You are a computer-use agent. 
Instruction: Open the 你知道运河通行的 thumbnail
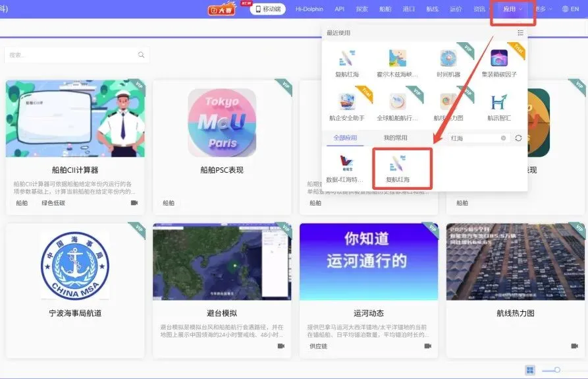[369, 262]
